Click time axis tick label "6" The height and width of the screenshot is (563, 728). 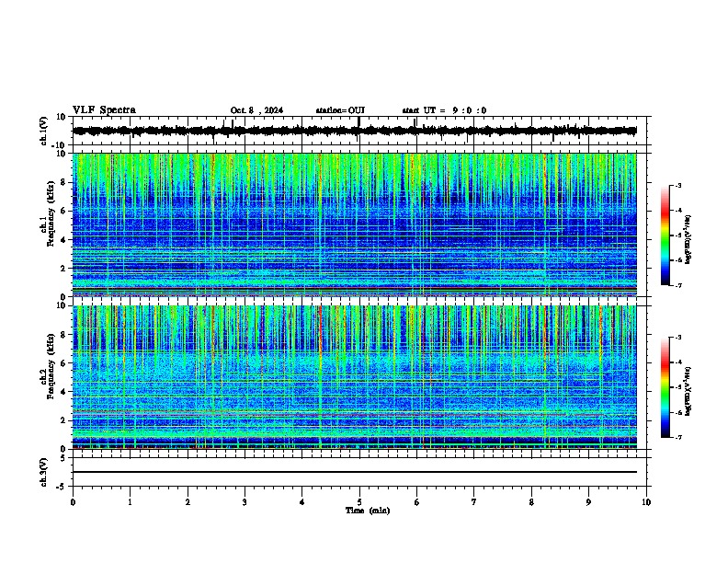pyautogui.click(x=417, y=502)
